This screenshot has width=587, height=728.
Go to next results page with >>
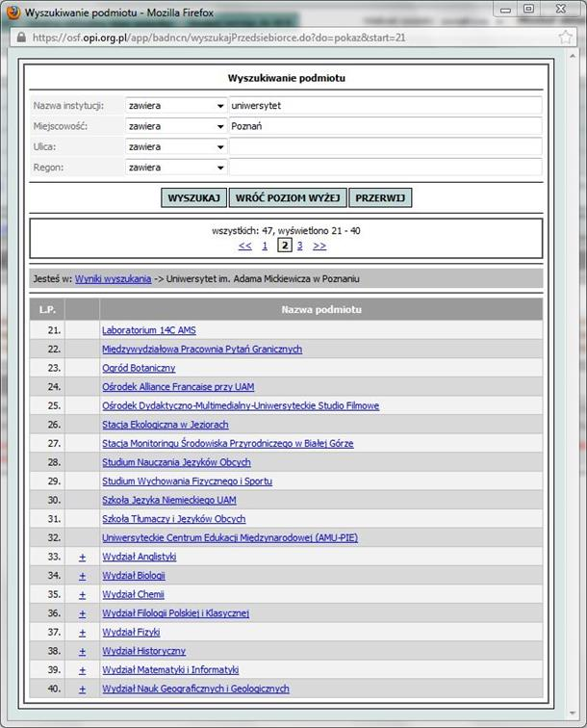point(319,246)
